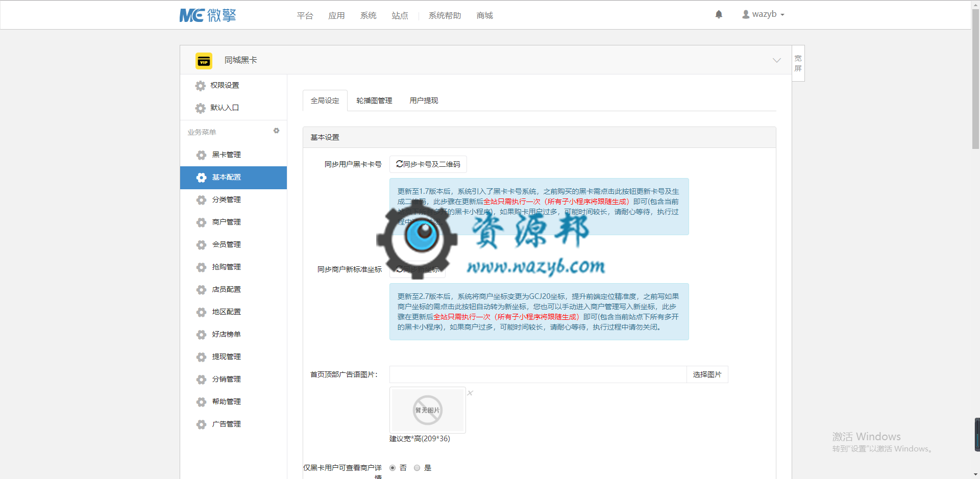
Task: Click gear icon beside 店员配置
Action: point(202,290)
